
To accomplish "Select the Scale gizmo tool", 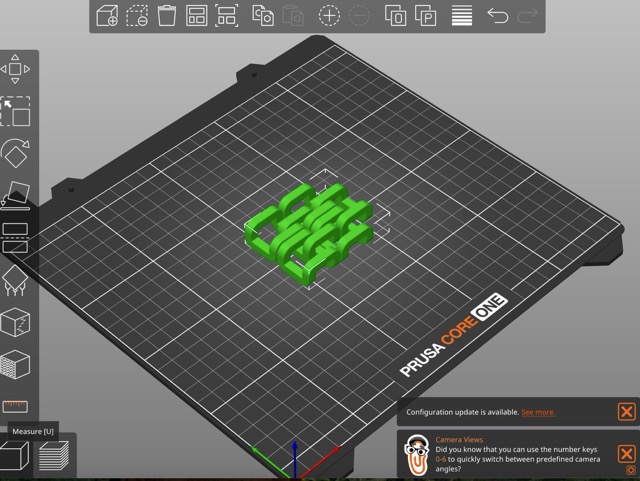I will click(15, 111).
